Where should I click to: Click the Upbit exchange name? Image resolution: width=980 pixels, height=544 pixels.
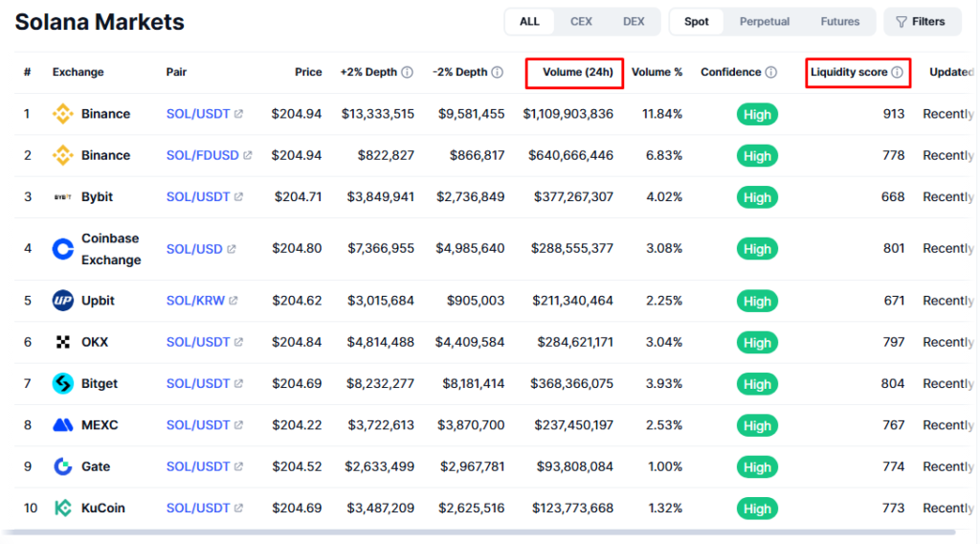(x=98, y=301)
